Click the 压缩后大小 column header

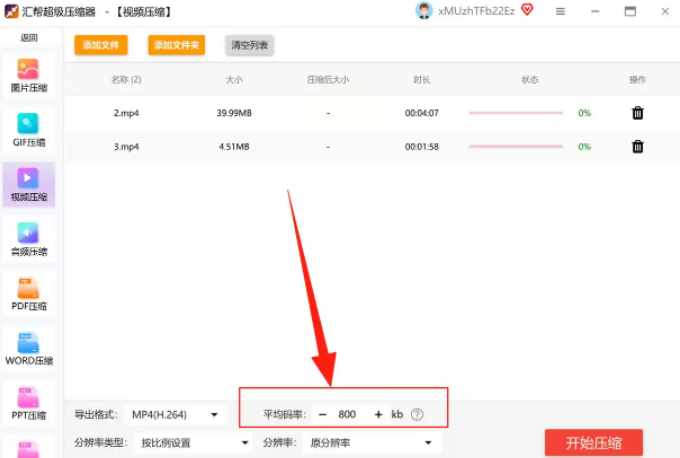point(328,79)
